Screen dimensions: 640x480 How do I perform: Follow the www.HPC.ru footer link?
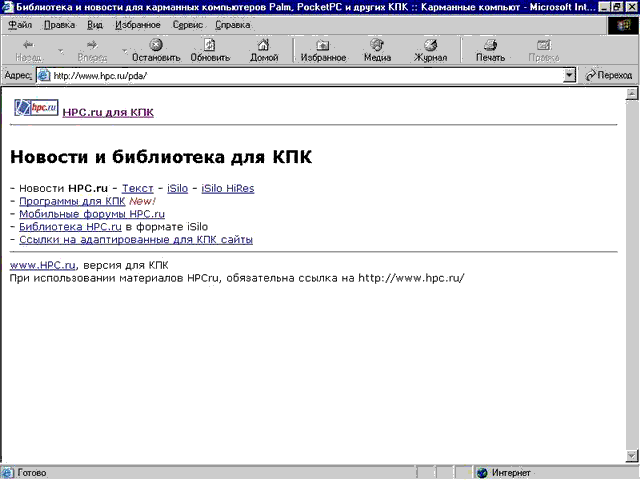(x=42, y=265)
